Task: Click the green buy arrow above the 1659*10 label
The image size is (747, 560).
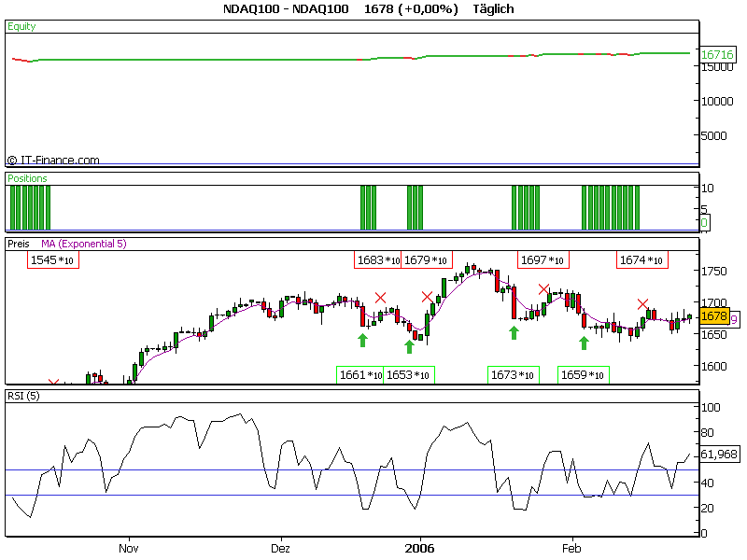Action: point(585,343)
